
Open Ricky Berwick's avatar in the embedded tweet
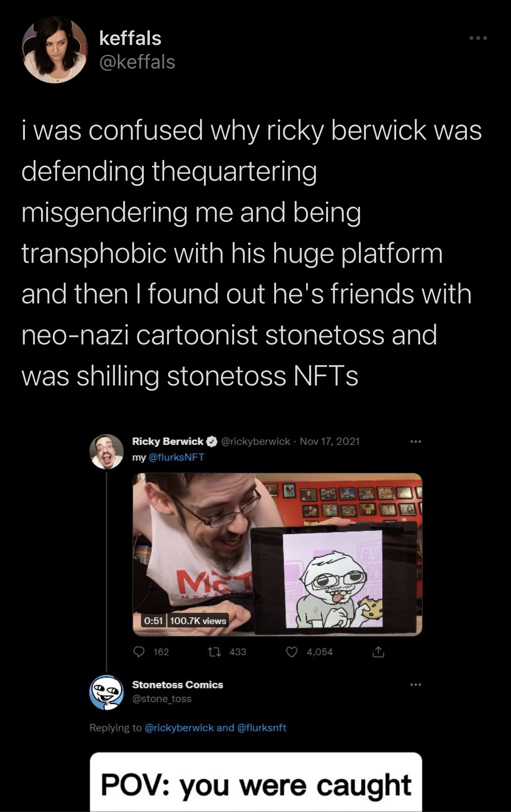tap(107, 451)
